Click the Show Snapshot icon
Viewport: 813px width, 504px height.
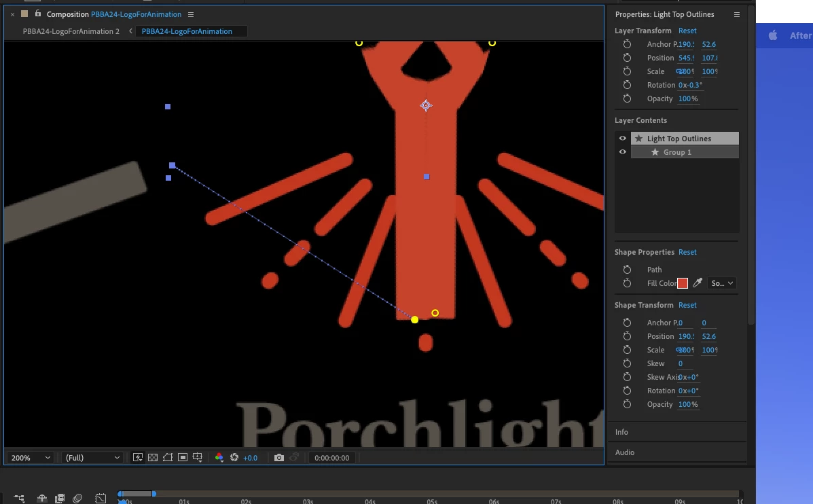point(294,457)
